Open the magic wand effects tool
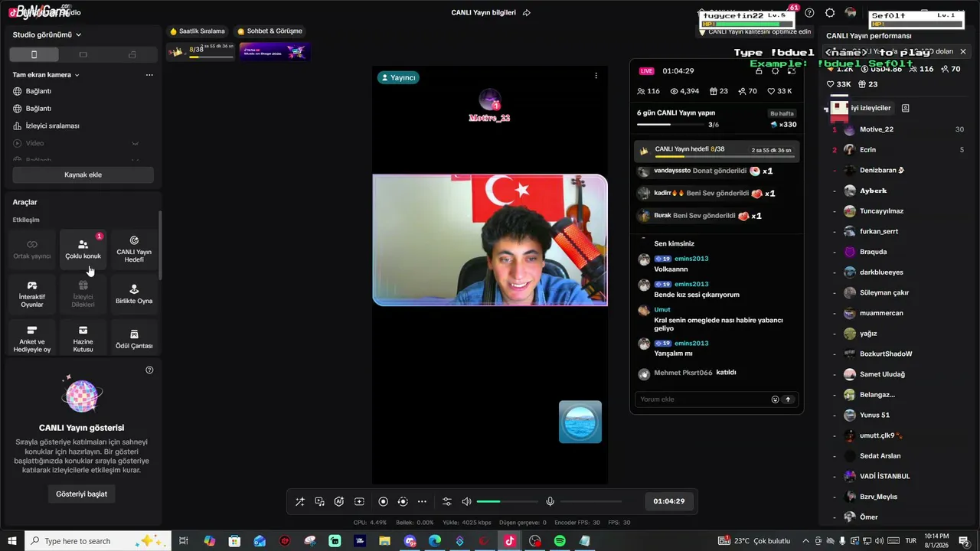Screen dimensions: 980x551 tap(300, 501)
